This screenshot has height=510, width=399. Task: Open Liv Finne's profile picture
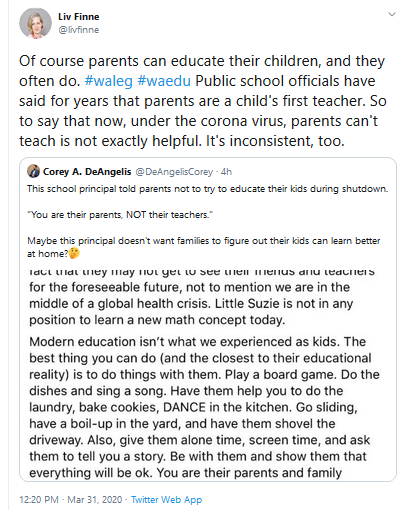[x=35, y=23]
